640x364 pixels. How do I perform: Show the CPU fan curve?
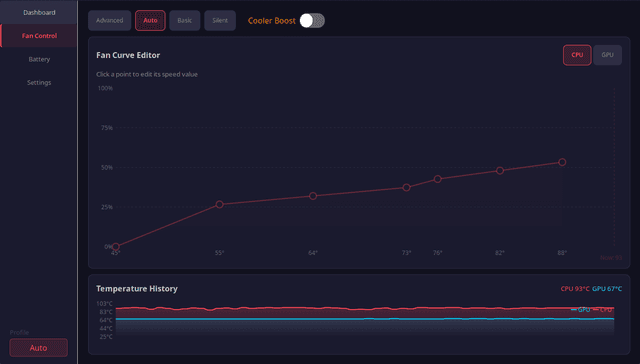pyautogui.click(x=577, y=55)
